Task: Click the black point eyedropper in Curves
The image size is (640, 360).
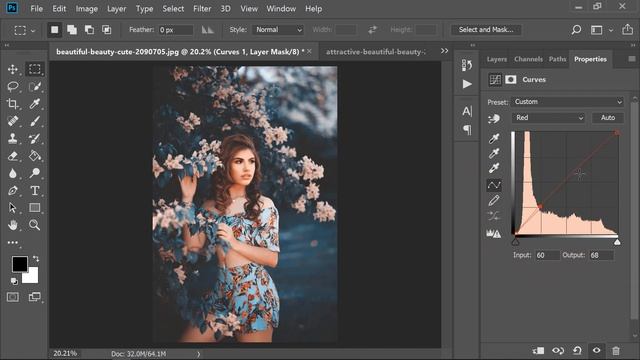Action: (x=494, y=139)
